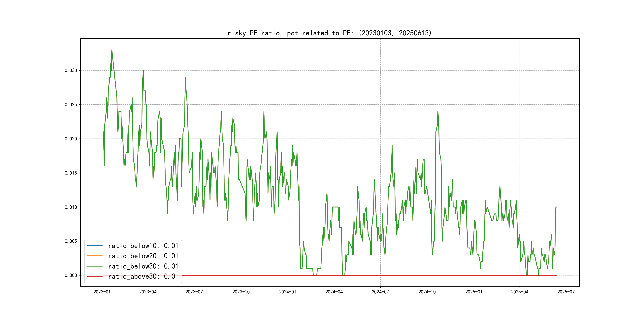Image resolution: width=644 pixels, height=322 pixels.
Task: Click the blue ratio_below10 legend line
Action: pos(94,246)
